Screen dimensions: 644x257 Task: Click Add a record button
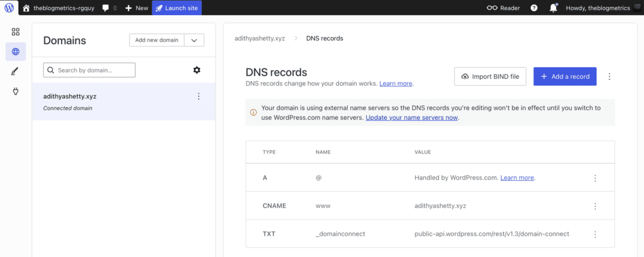[x=565, y=76]
